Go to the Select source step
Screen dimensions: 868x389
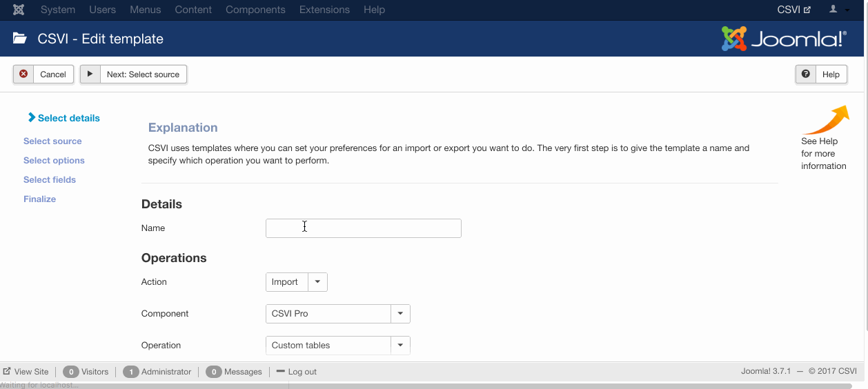(52, 141)
